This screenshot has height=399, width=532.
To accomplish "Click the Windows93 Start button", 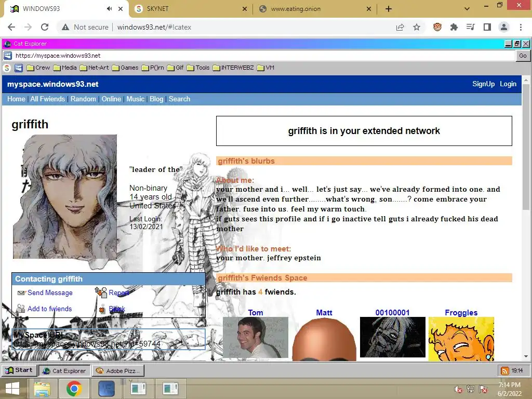I will point(19,370).
